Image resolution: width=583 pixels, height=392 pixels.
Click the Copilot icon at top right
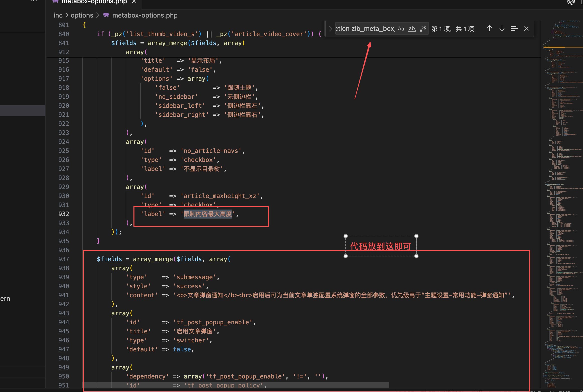pyautogui.click(x=571, y=2)
